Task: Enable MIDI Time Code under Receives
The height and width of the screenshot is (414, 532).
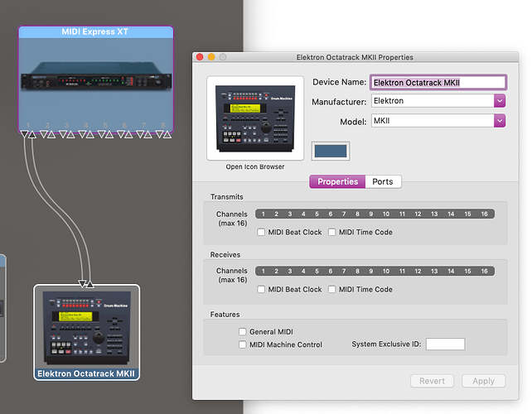Action: 332,290
